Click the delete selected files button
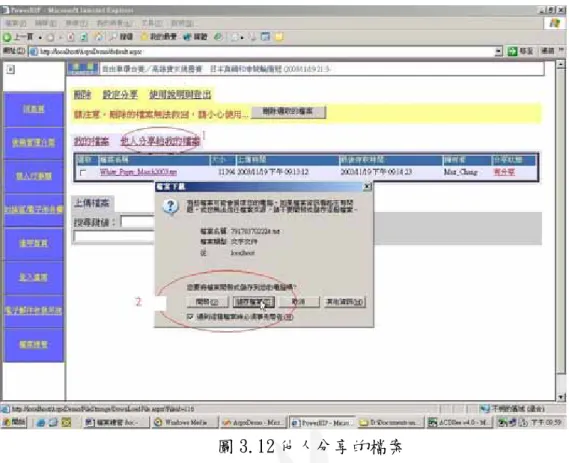Image resolution: width=569 pixels, height=463 pixels. coord(288,112)
